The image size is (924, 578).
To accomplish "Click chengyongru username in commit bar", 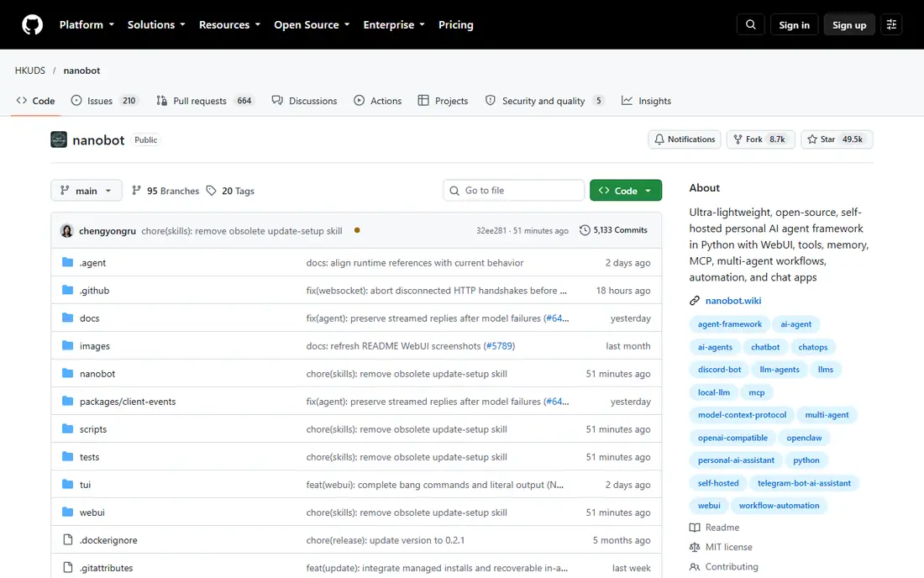I will coord(108,230).
